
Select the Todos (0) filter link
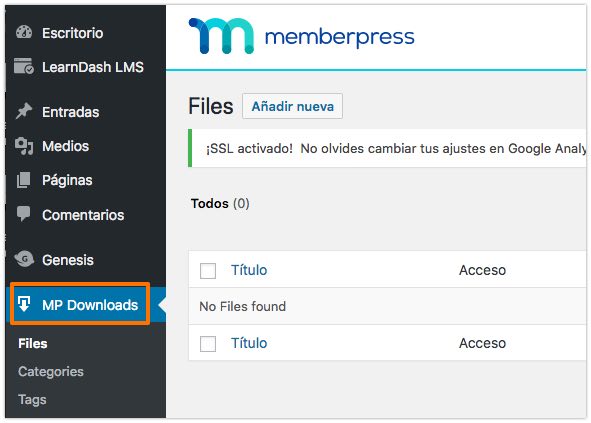[x=220, y=204]
